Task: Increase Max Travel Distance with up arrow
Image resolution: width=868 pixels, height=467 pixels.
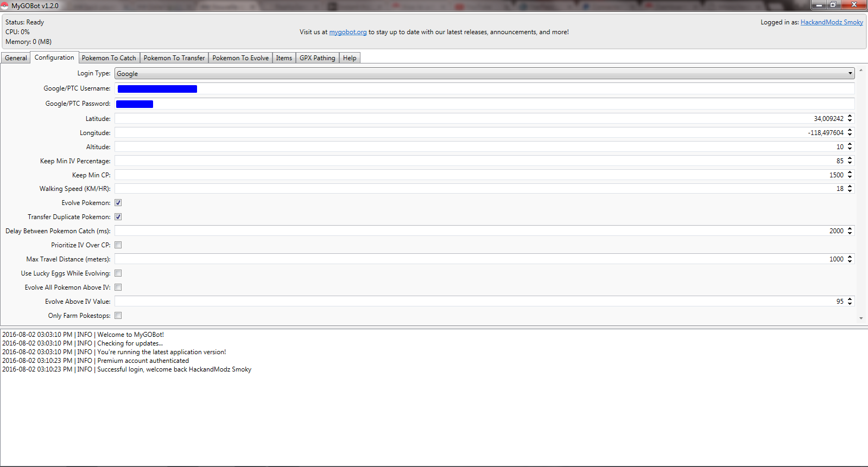Action: [850, 257]
